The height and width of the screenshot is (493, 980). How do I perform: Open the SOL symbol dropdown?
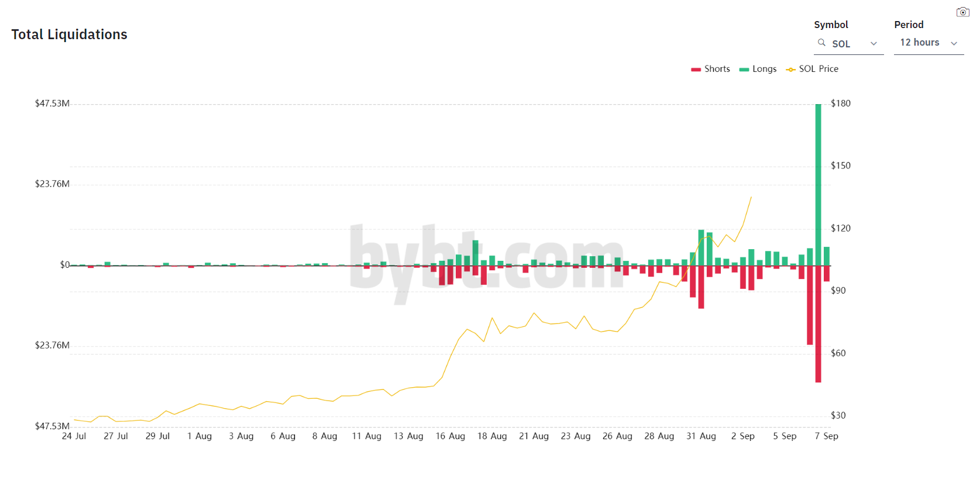click(x=874, y=44)
